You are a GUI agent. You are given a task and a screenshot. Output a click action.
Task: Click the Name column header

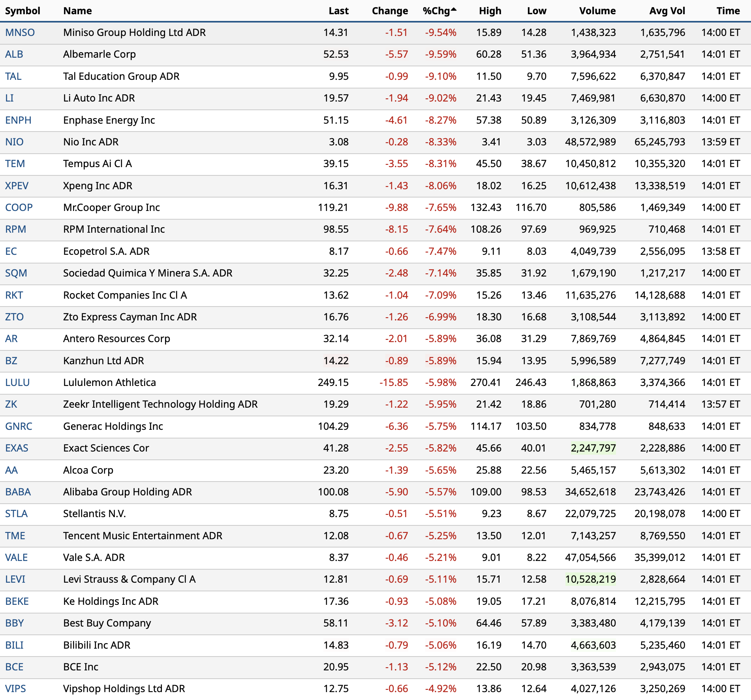(x=77, y=11)
